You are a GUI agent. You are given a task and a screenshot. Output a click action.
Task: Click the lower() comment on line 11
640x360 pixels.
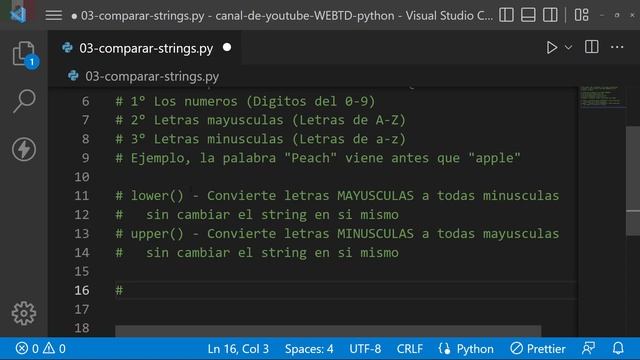click(337, 196)
